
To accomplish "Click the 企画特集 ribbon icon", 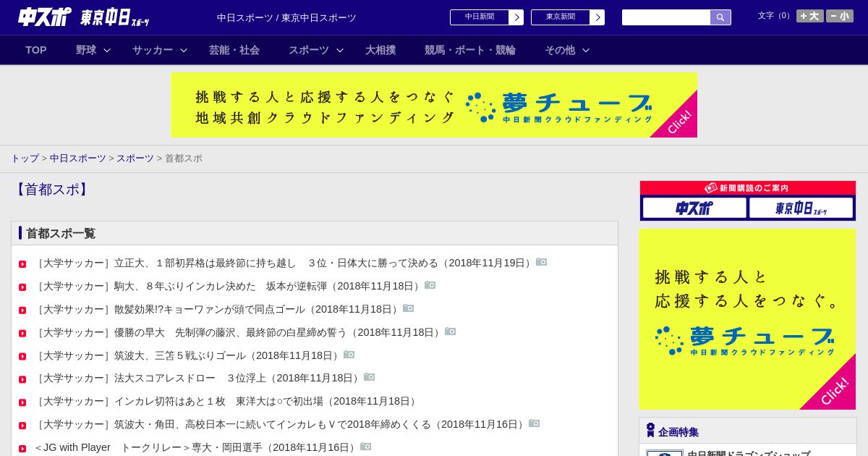I will (650, 431).
